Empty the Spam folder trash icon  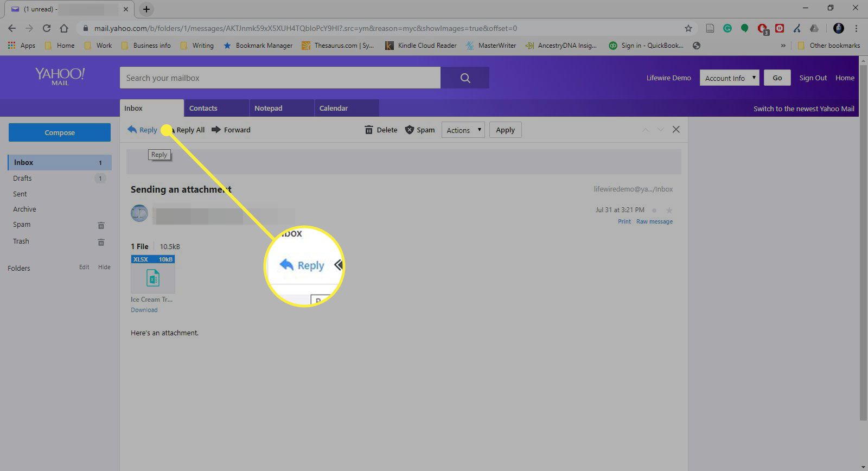101,225
